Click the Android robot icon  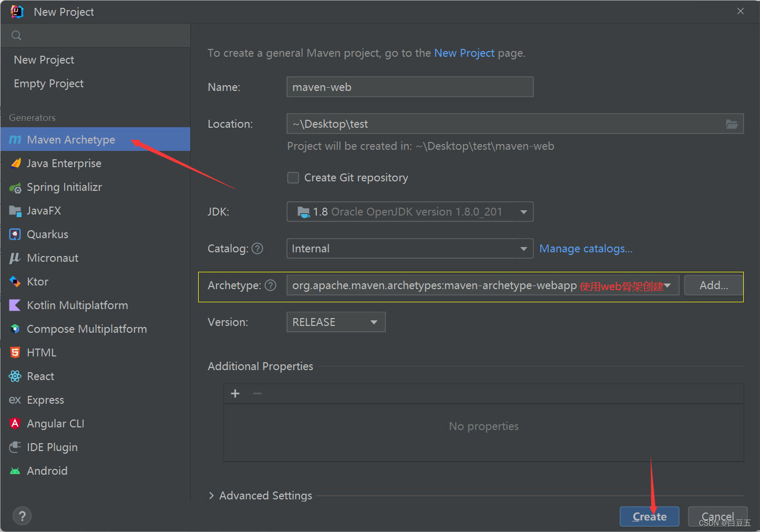tap(15, 471)
